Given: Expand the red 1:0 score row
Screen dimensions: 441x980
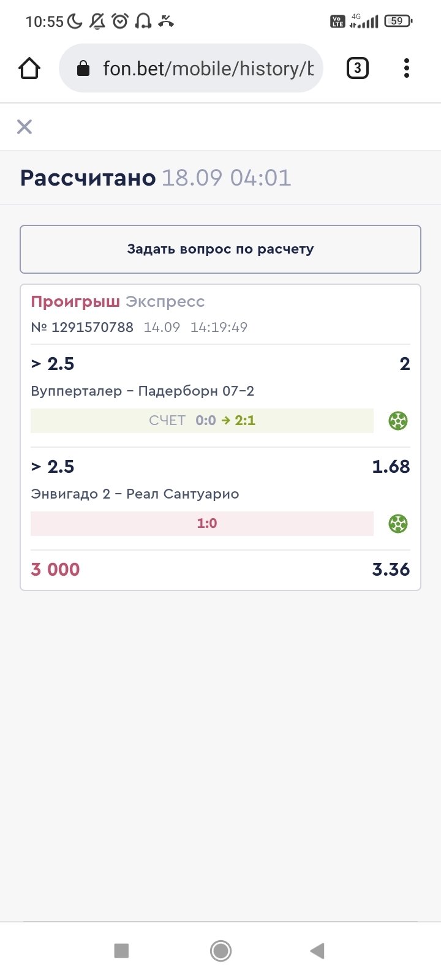Looking at the screenshot, I should (x=202, y=524).
